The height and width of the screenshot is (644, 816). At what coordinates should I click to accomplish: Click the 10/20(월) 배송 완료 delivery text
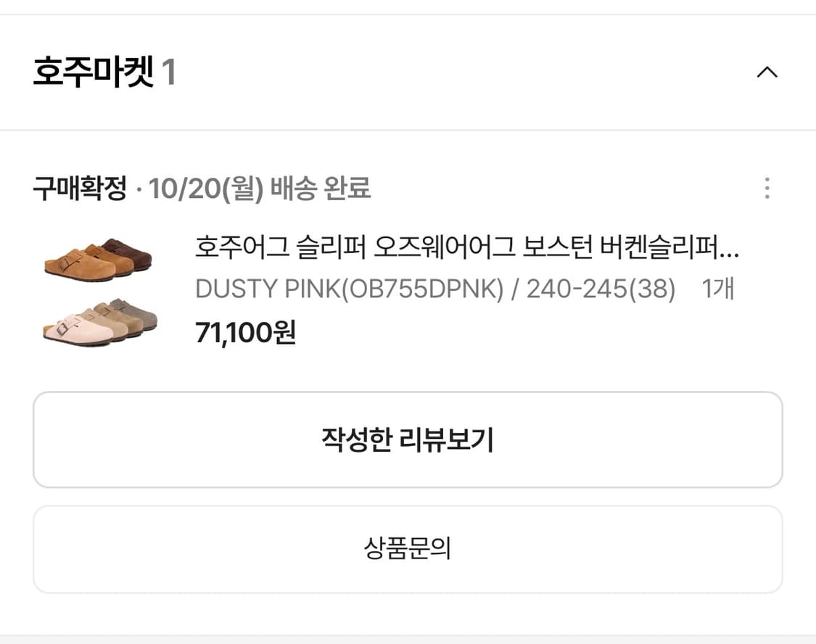point(260,188)
